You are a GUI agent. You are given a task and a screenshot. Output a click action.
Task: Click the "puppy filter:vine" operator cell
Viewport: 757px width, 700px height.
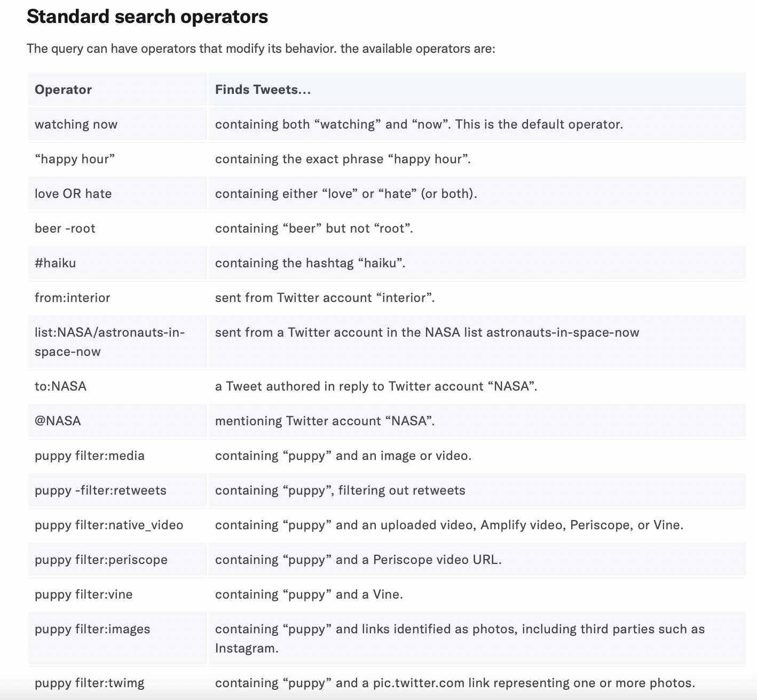coord(84,594)
